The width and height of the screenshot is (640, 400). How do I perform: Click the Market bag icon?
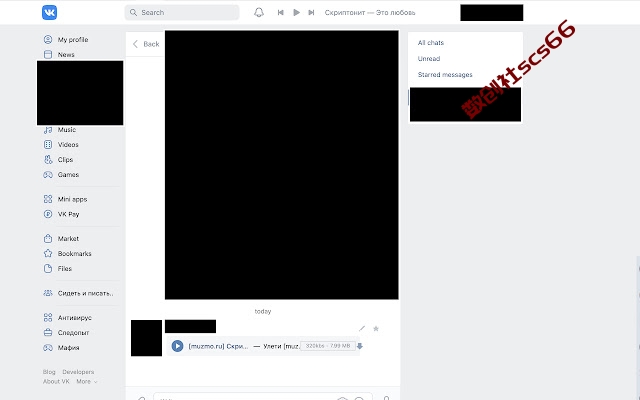coord(48,239)
